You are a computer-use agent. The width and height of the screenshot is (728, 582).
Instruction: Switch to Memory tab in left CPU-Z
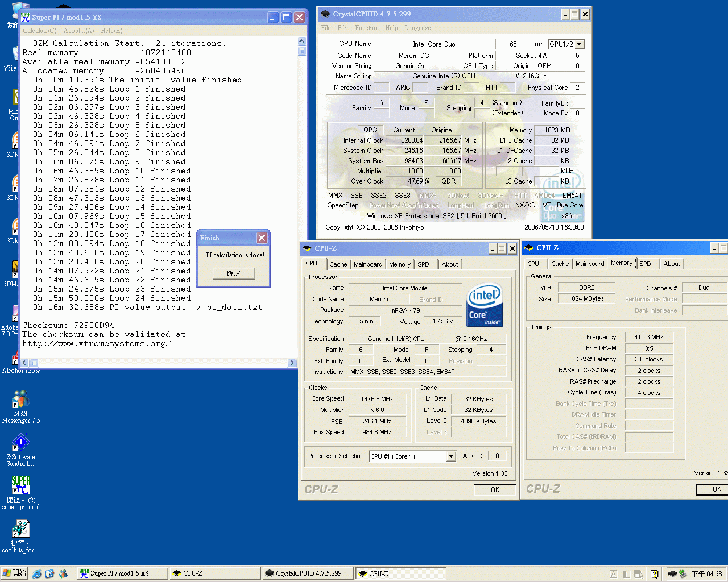400,264
